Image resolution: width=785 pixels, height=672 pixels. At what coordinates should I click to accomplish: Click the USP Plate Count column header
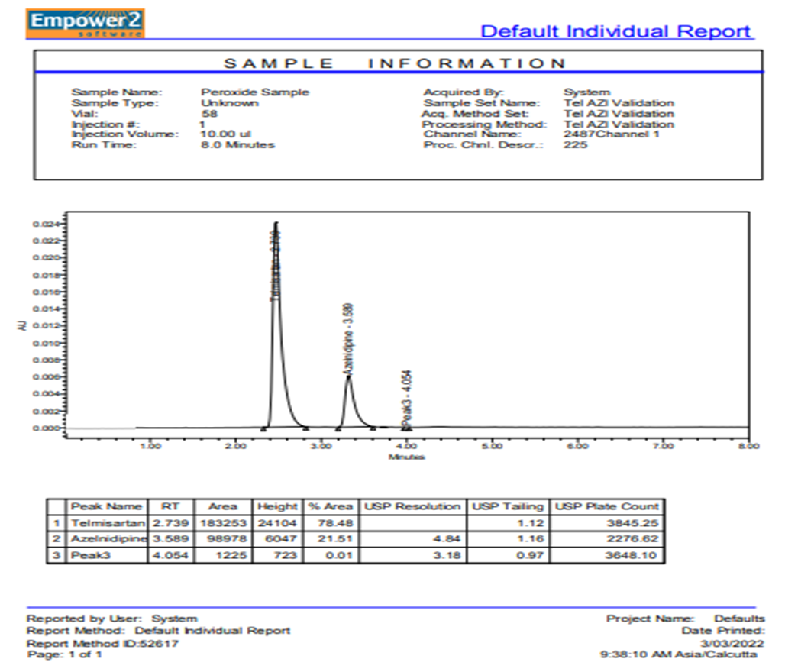click(x=607, y=507)
